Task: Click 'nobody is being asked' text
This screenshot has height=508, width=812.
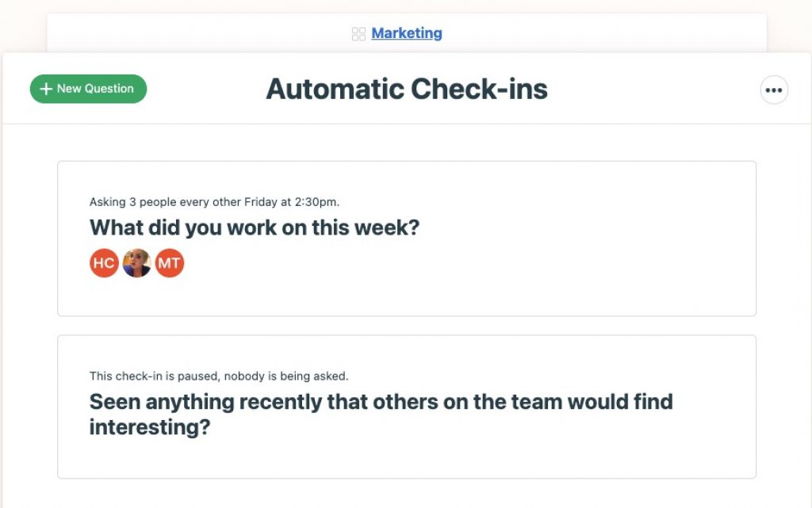Action: coord(285,376)
